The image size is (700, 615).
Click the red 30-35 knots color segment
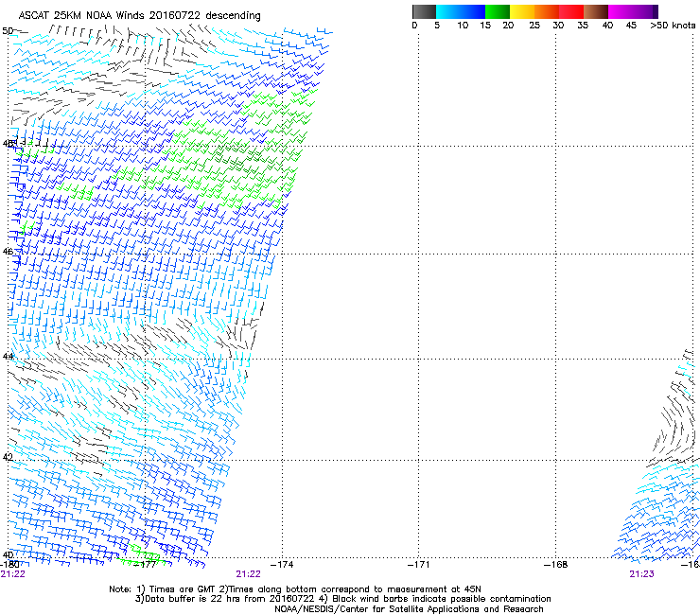click(571, 11)
